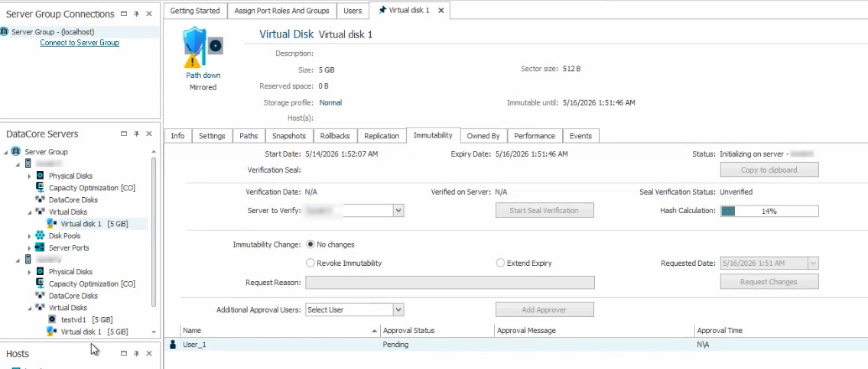This screenshot has width=868, height=369.
Task: Click the Hash Calculation progress bar
Action: [769, 211]
